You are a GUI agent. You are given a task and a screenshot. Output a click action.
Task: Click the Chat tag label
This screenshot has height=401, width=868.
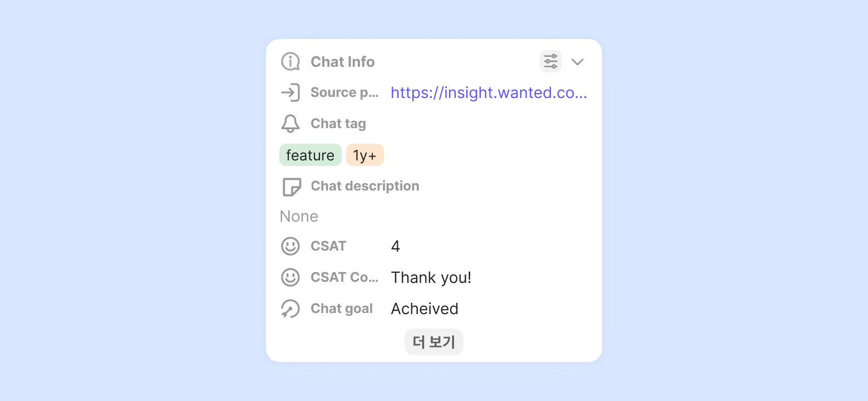click(x=338, y=124)
